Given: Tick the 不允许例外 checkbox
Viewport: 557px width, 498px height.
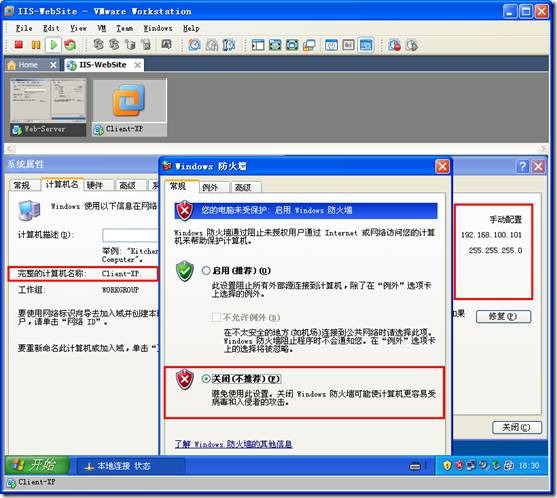Looking at the screenshot, I should [216, 317].
